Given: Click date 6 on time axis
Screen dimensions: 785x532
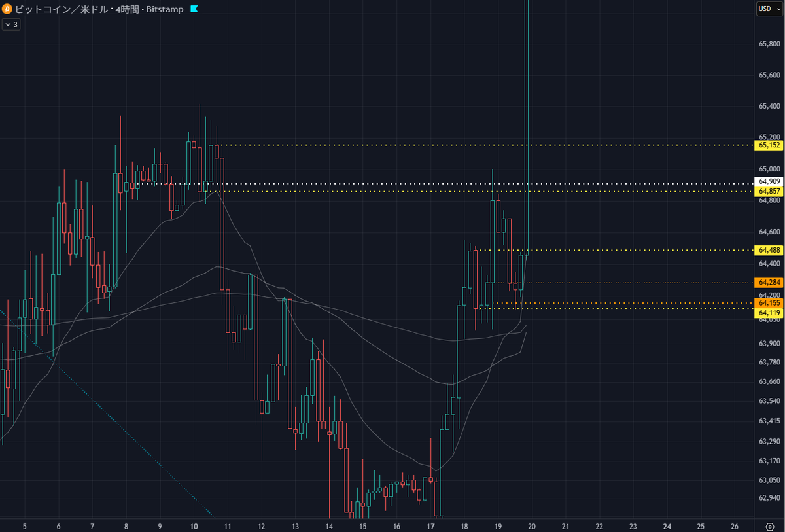Looking at the screenshot, I should point(59,525).
